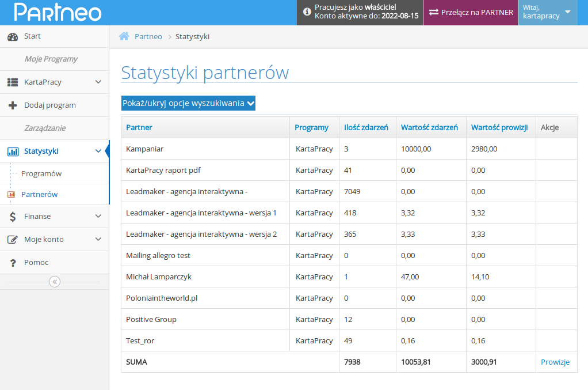Sort table by Wartość zdarzeń column
This screenshot has height=390, width=588.
click(x=429, y=127)
